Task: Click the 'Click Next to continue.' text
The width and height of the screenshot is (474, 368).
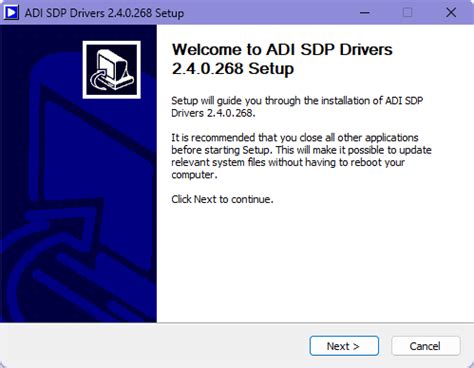Action: point(222,199)
